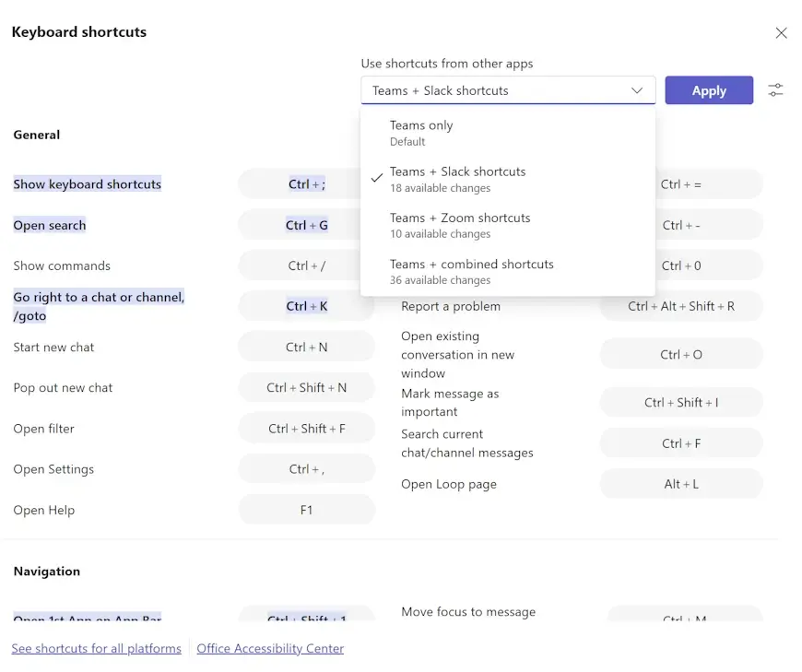Edit the Ctrl + , shortcut key
Screen dimensions: 802x672
pos(306,469)
